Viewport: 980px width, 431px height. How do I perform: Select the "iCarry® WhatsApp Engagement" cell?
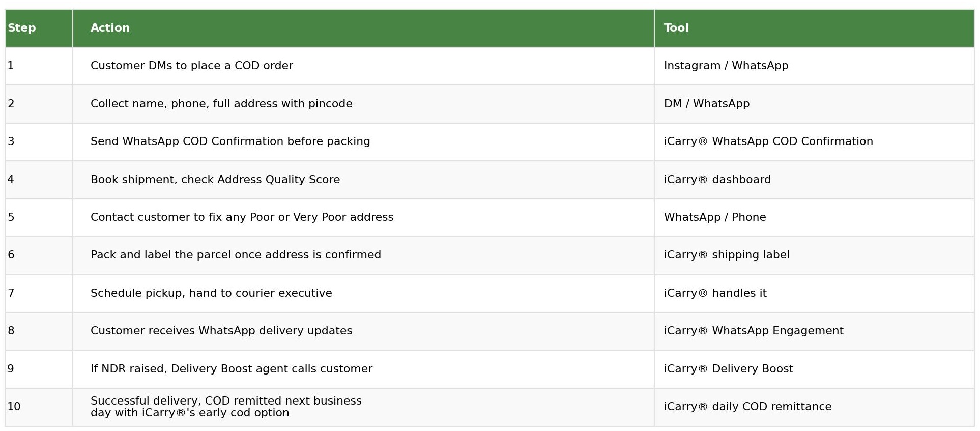[x=814, y=331]
